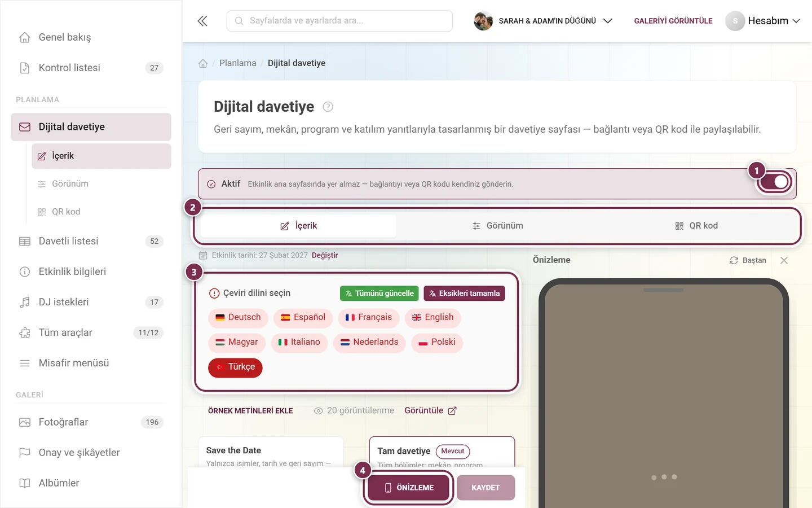812x508 pixels.
Task: Click the ÖNİZLEME phone preview button
Action: coord(409,488)
